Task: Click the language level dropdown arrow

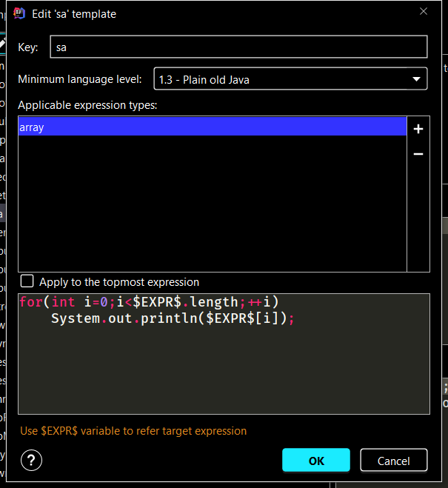Action: (x=415, y=78)
